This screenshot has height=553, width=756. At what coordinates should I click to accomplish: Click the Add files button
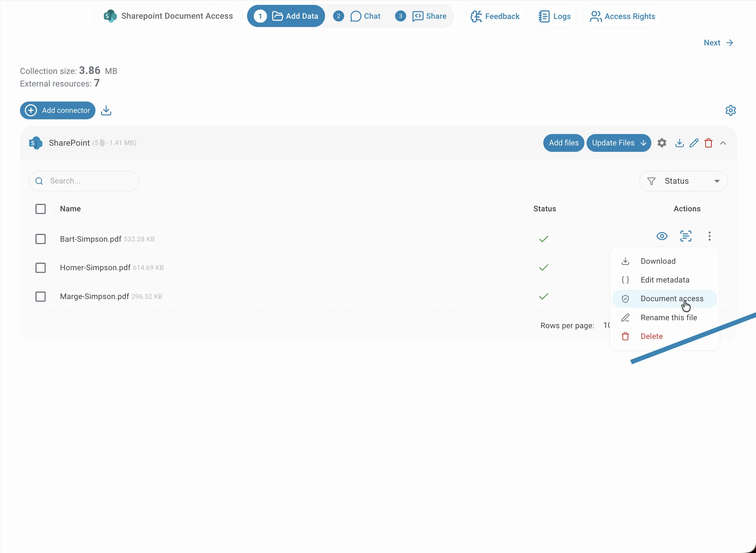(564, 143)
